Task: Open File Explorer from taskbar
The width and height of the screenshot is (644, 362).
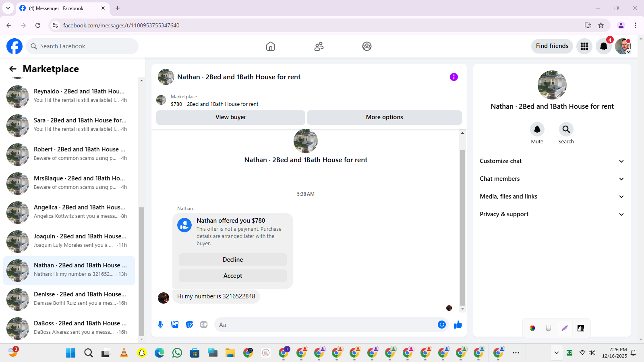Action: (x=230, y=353)
